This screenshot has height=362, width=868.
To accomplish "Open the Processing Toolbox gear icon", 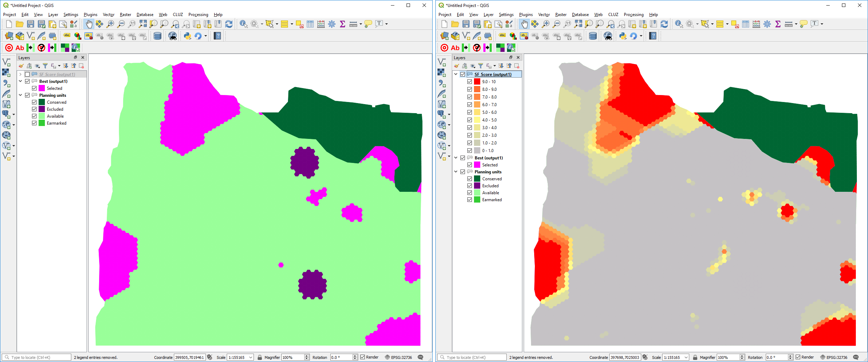I will 332,24.
